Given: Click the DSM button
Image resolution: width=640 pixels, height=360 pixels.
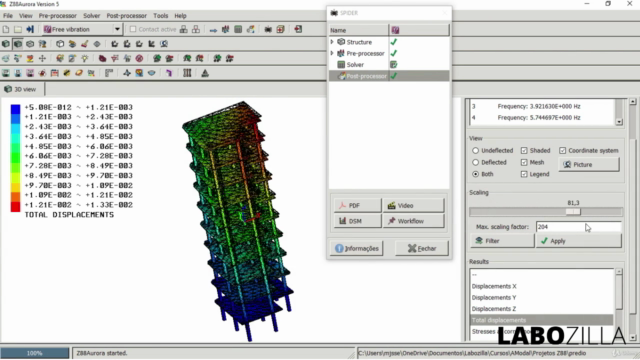Looking at the screenshot, I should 358,221.
